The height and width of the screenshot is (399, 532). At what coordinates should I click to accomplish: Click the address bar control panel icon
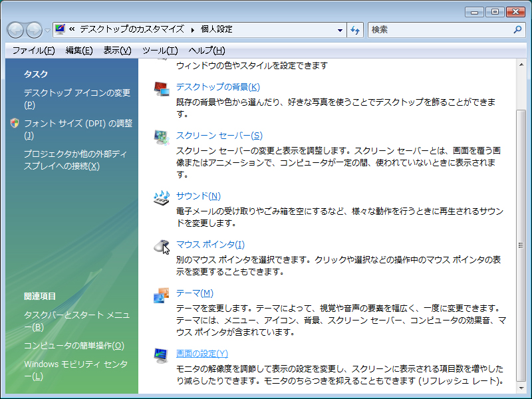pos(60,29)
